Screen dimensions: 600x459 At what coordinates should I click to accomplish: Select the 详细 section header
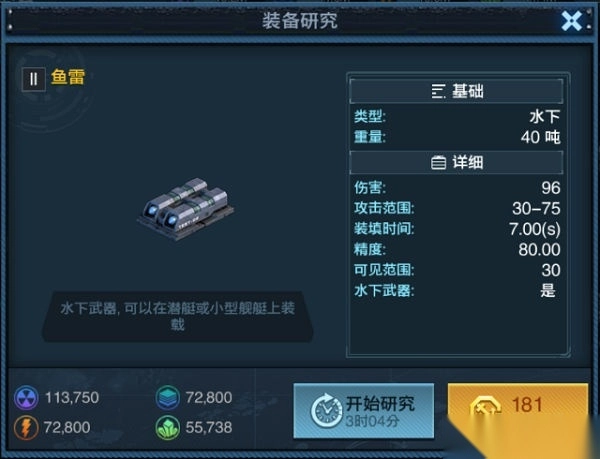coord(456,163)
